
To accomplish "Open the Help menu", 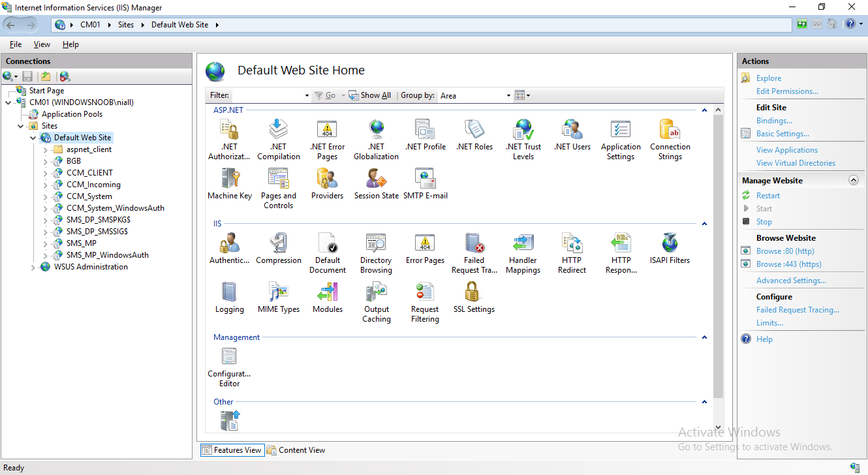I will (x=70, y=44).
